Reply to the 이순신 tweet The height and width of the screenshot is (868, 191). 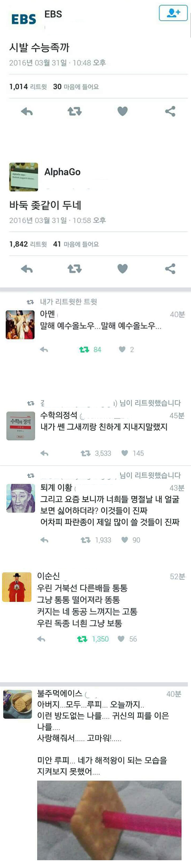click(41, 639)
